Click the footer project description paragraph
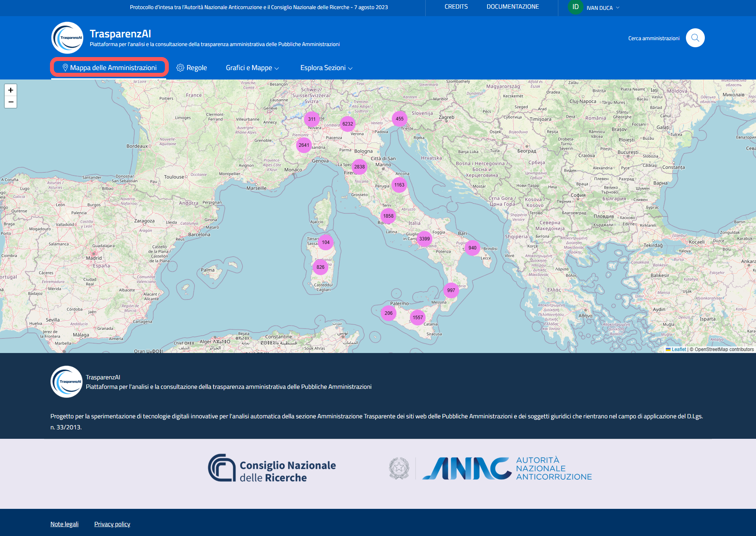 376,421
